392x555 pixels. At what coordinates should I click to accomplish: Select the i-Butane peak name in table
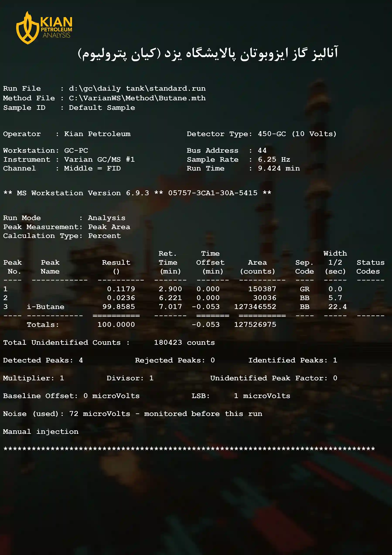(x=45, y=307)
